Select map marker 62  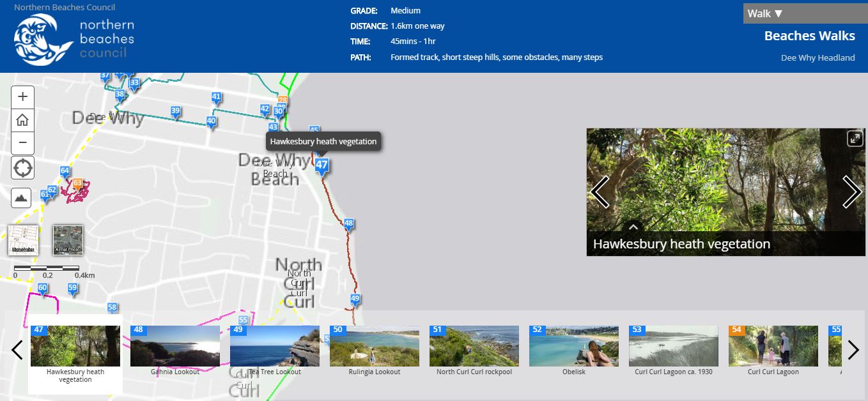[52, 191]
